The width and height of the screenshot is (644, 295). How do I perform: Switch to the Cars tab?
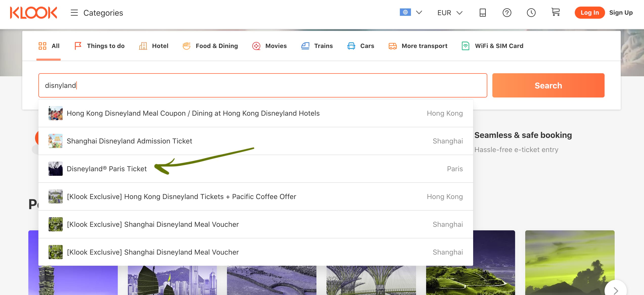(361, 46)
